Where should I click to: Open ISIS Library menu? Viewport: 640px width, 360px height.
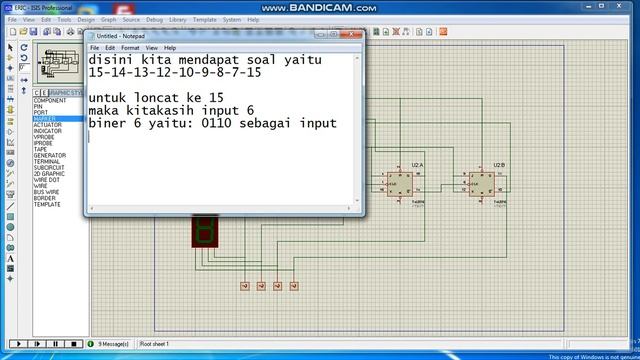pos(178,20)
